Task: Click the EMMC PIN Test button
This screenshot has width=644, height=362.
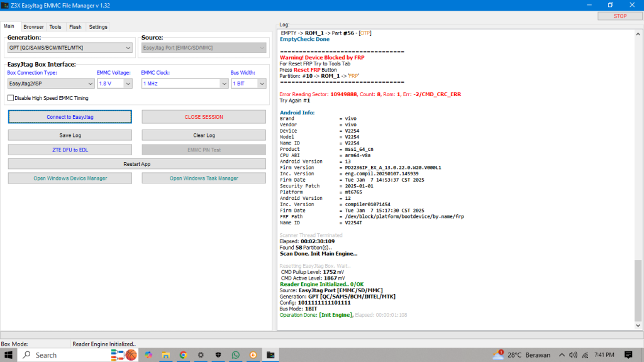Action: click(x=204, y=150)
